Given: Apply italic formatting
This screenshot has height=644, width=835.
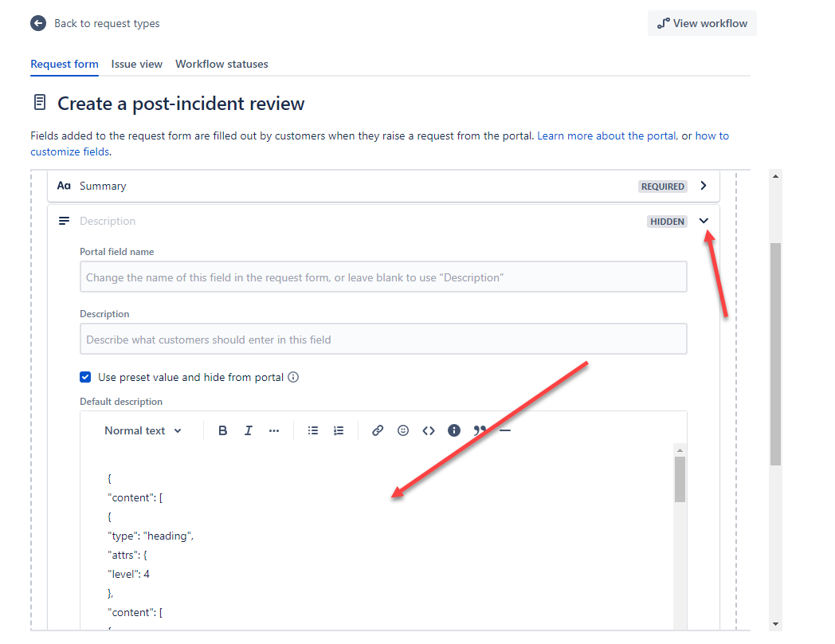Looking at the screenshot, I should pos(248,430).
